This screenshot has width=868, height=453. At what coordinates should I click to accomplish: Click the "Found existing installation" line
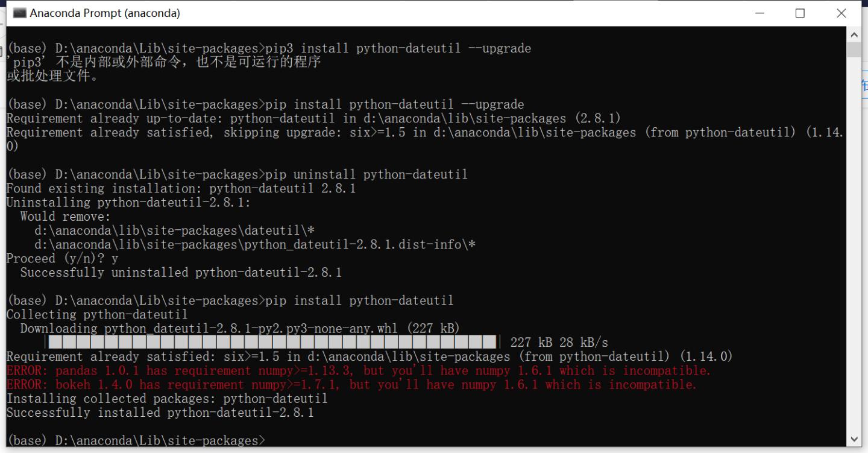tap(181, 189)
